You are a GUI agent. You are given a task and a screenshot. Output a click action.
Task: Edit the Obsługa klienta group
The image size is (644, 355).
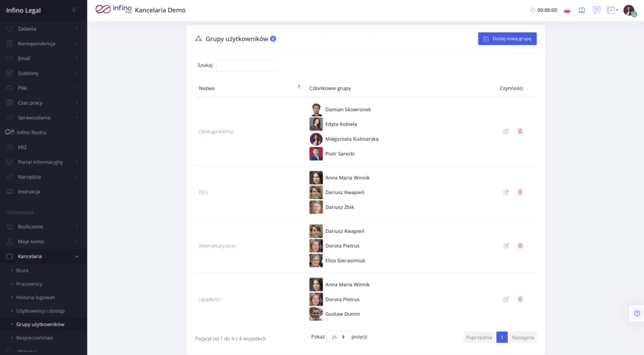(x=506, y=131)
